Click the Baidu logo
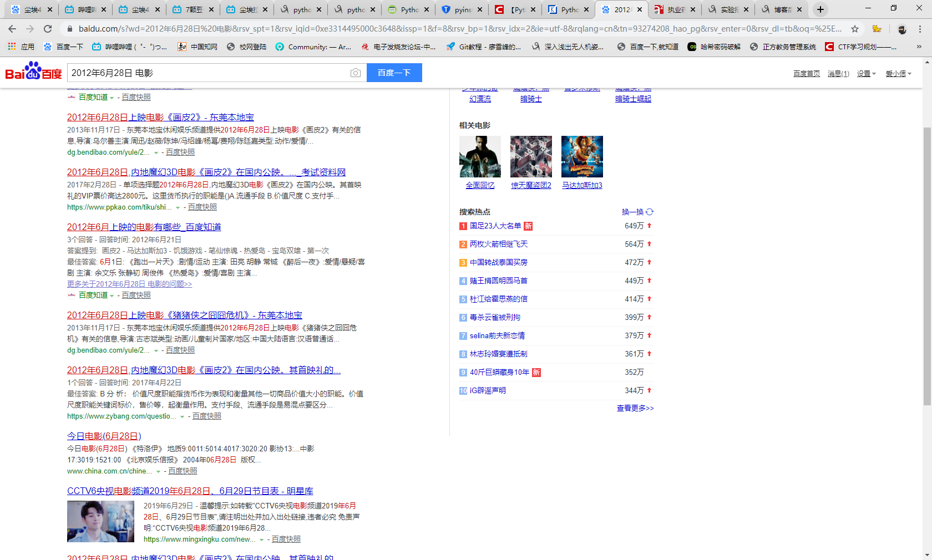Screen dimensions: 932x560 (x=33, y=72)
